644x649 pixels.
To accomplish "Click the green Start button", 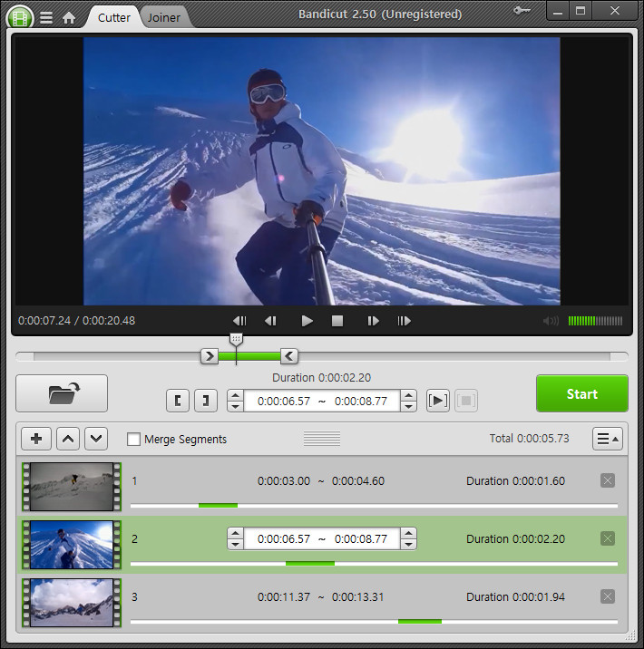I will [x=582, y=393].
